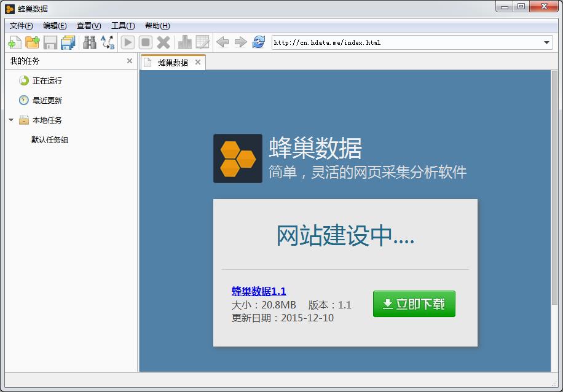563x392 pixels.
Task: Open the 工具(T) menu
Action: 123,26
